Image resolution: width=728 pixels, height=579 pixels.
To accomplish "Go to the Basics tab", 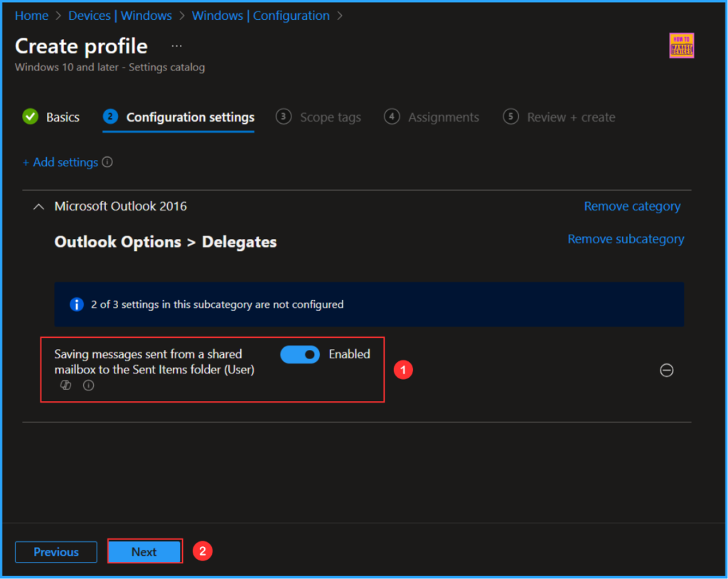I will point(51,117).
